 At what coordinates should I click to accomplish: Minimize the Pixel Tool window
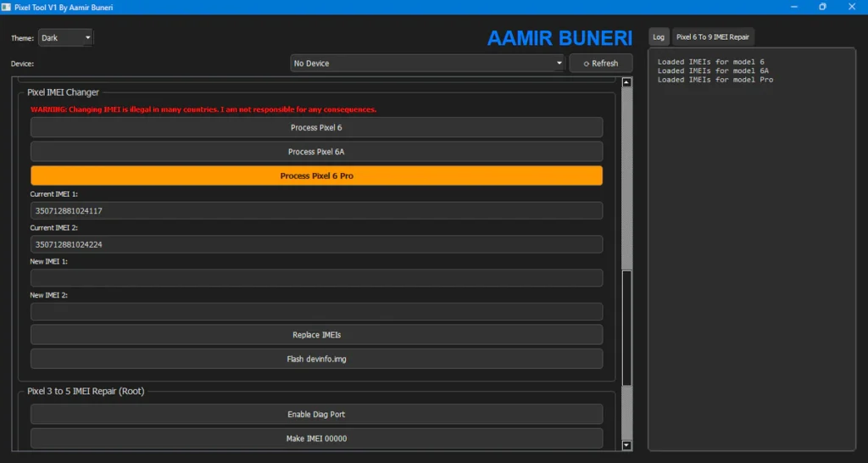click(x=794, y=7)
